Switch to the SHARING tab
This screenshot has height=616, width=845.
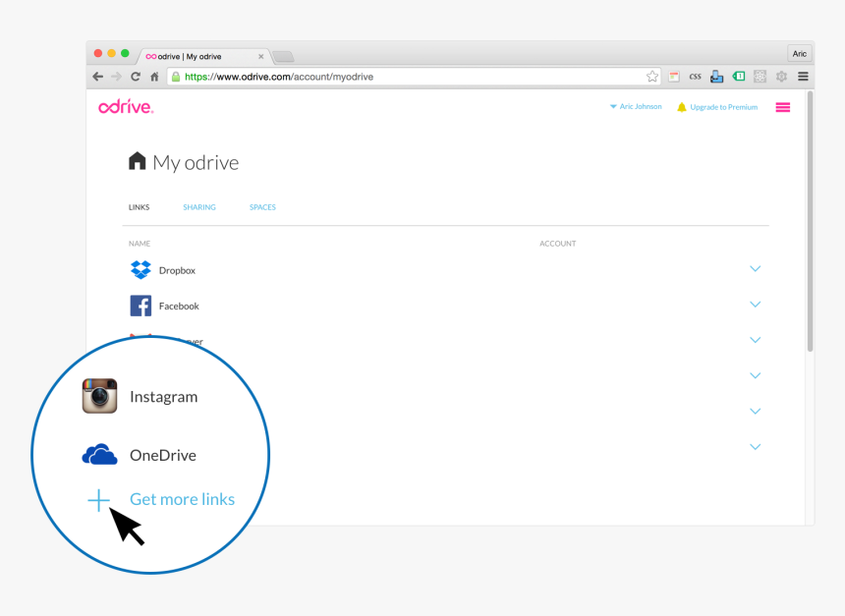tap(199, 207)
